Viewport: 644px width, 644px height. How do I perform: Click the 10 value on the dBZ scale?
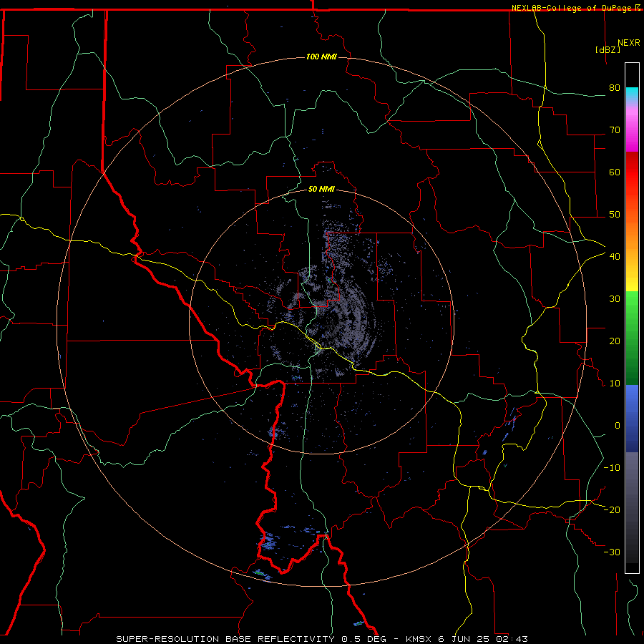(x=615, y=384)
